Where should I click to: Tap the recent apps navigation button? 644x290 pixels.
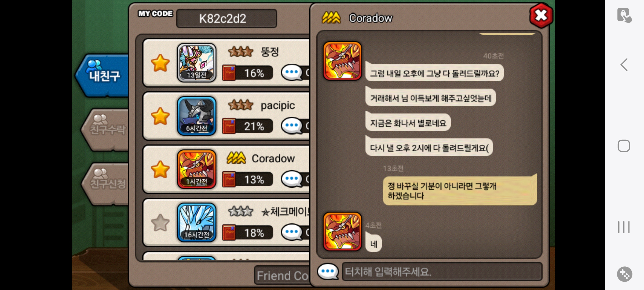click(x=624, y=227)
